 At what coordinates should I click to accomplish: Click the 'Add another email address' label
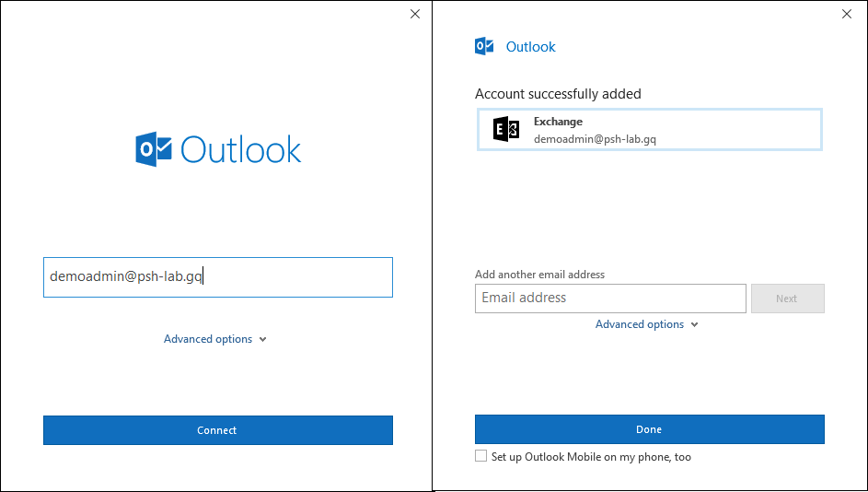(539, 275)
